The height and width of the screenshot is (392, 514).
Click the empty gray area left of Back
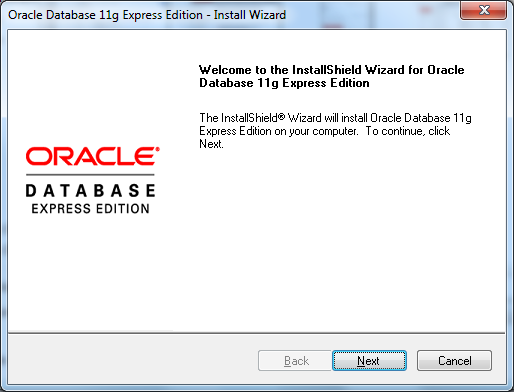coord(133,360)
